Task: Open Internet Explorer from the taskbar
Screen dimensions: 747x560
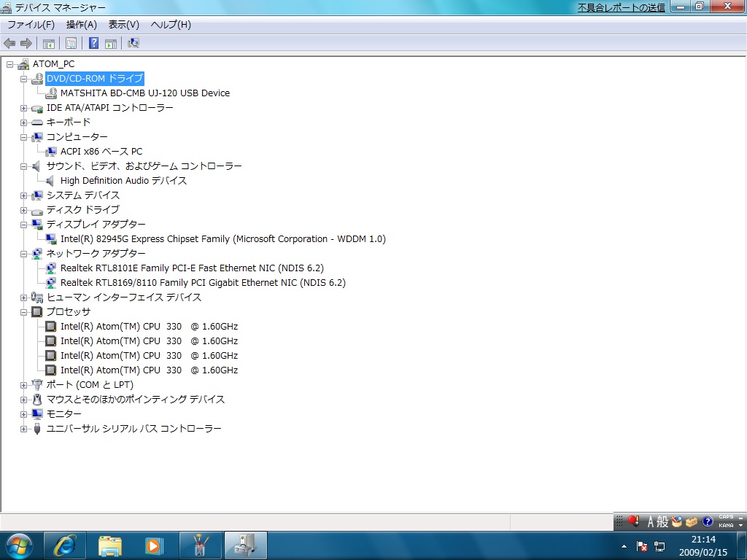Action: point(65,545)
